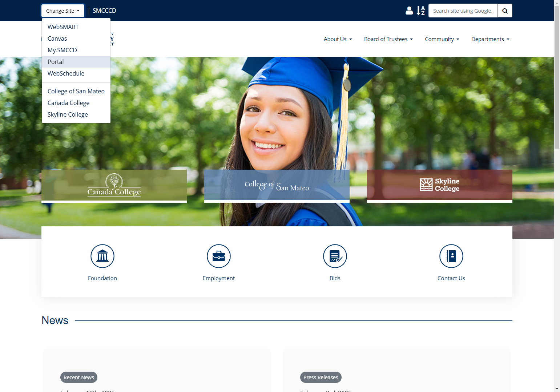Click the Employment briefcase icon
The height and width of the screenshot is (392, 560).
click(x=219, y=256)
